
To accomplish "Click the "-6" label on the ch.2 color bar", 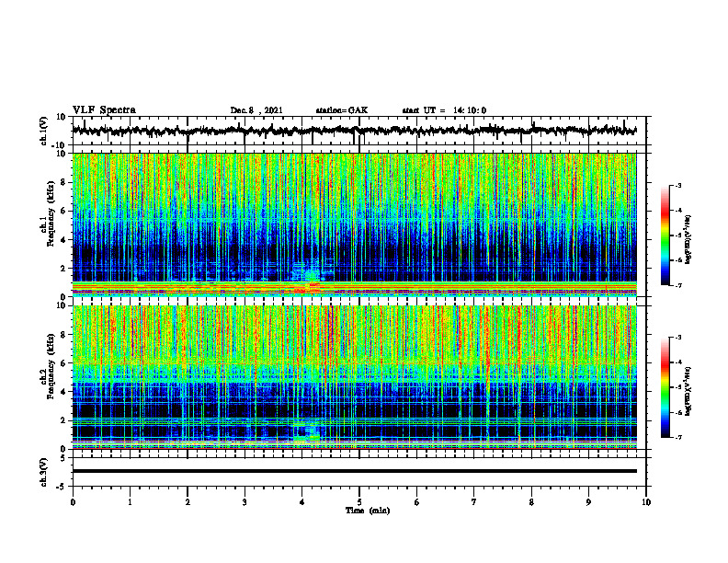I will (678, 412).
